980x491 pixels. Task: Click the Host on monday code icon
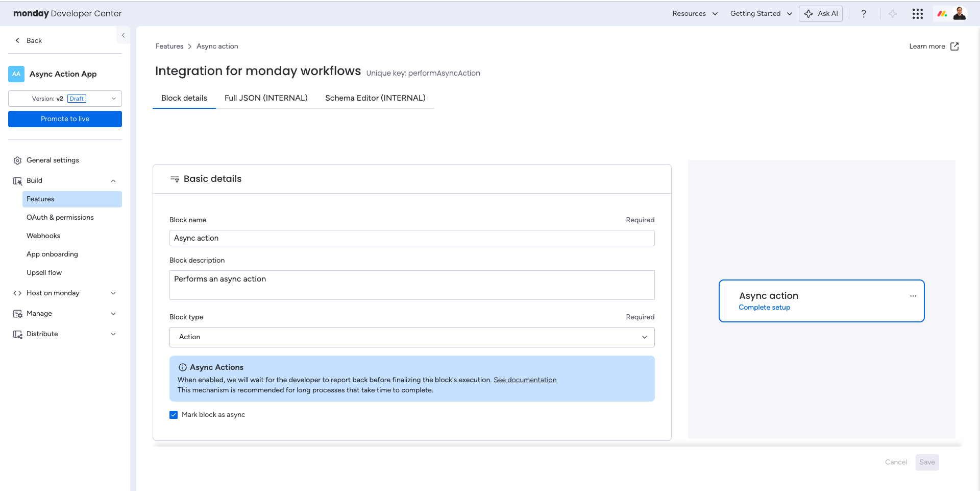pos(17,293)
